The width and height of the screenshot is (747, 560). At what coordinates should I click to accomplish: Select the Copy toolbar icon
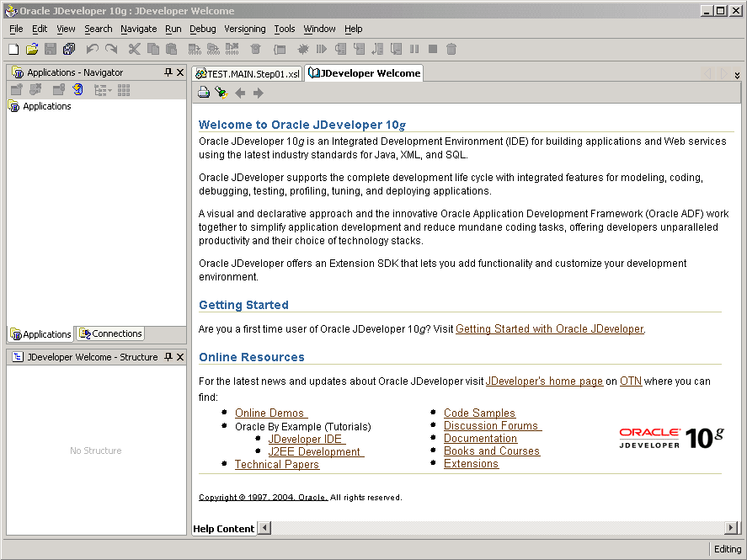click(x=152, y=49)
